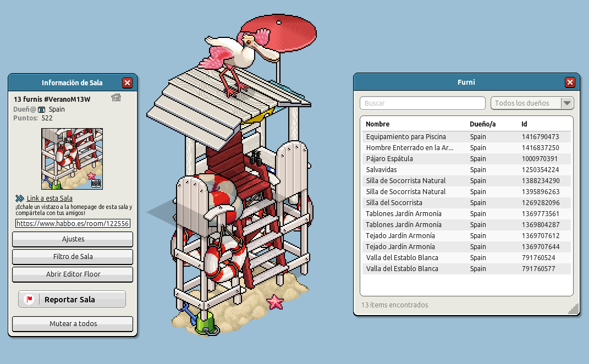589x364 pixels.
Task: Select Tablones Jardín Armonía row 1369804287
Action: click(x=466, y=225)
